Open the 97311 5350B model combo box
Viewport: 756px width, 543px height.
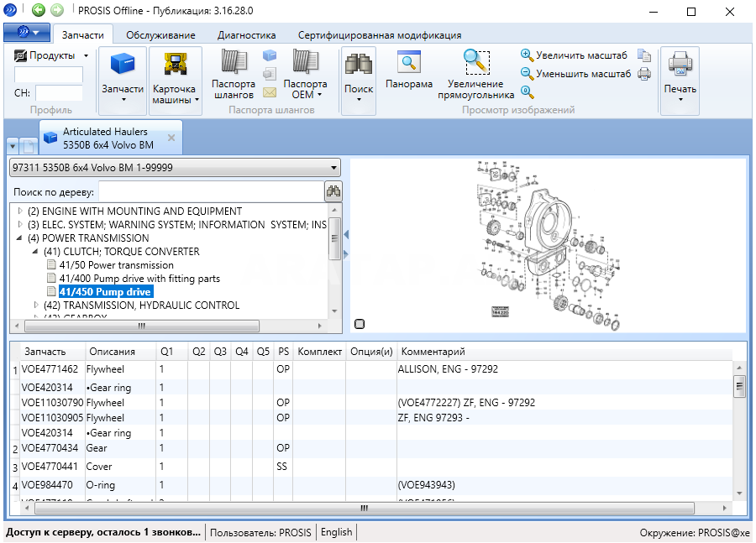[x=175, y=168]
